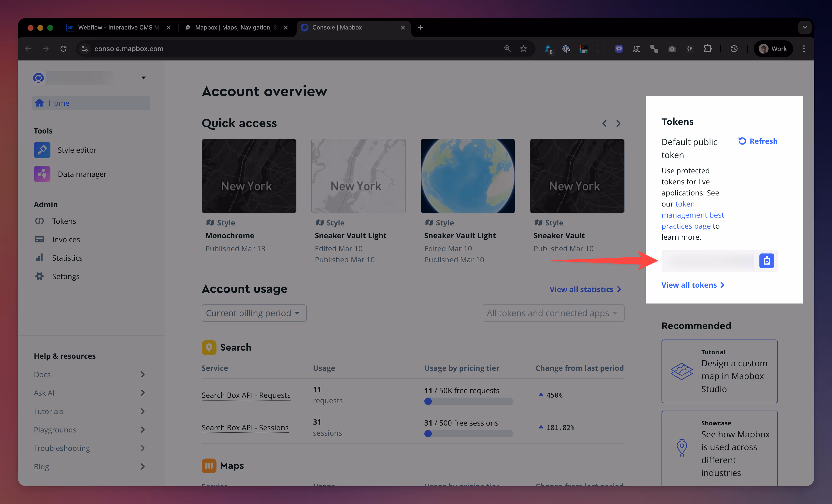832x504 pixels.
Task: Open the Monochrome style thumbnail
Action: coord(249,176)
